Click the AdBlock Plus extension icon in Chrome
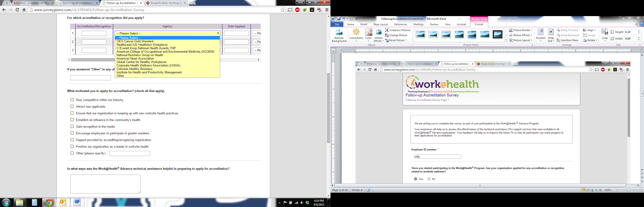The height and width of the screenshot is (207, 644). [x=297, y=10]
